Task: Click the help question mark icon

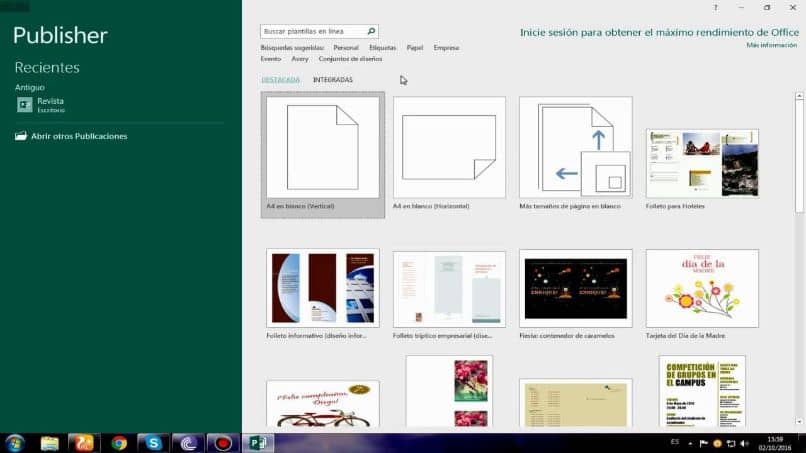Action: (x=715, y=7)
